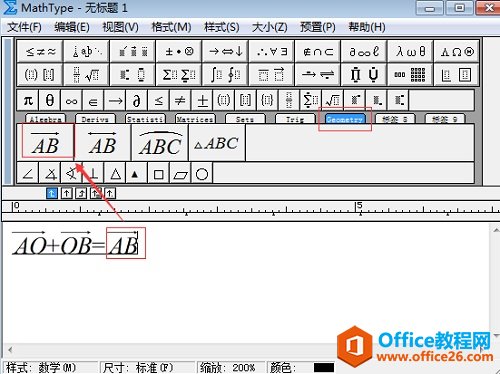The image size is (500, 374).
Task: Insert the arc ABC expression
Action: (x=160, y=143)
